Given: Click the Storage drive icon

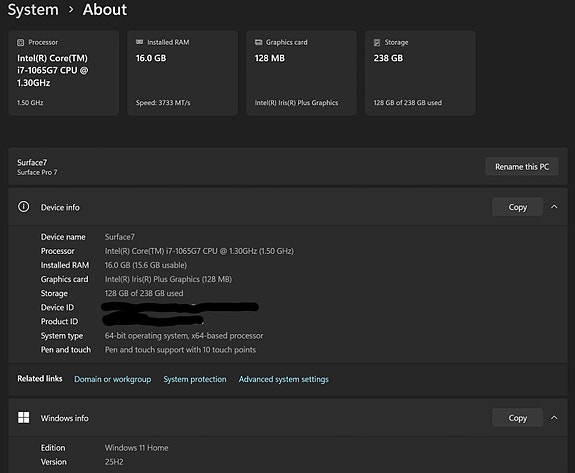Looking at the screenshot, I should point(377,43).
